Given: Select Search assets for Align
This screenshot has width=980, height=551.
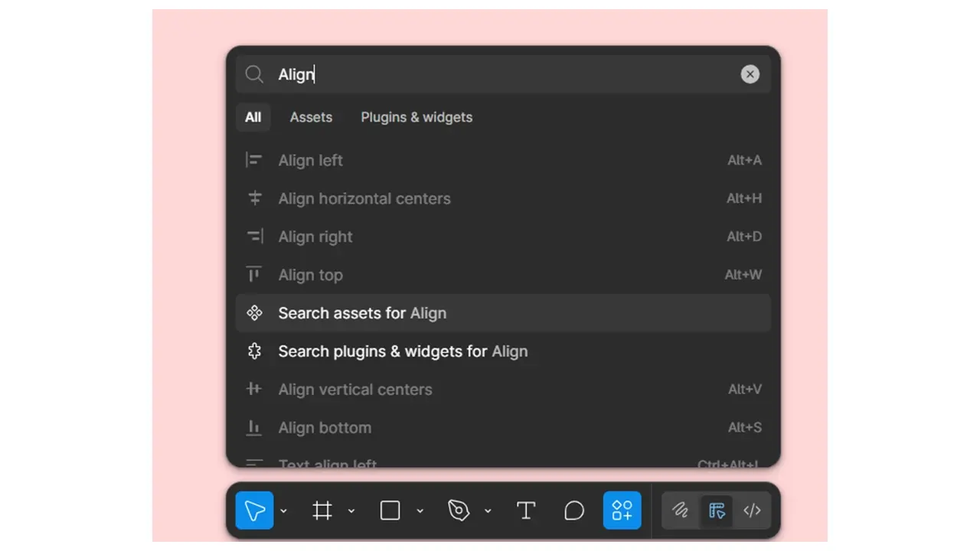Looking at the screenshot, I should tap(503, 313).
